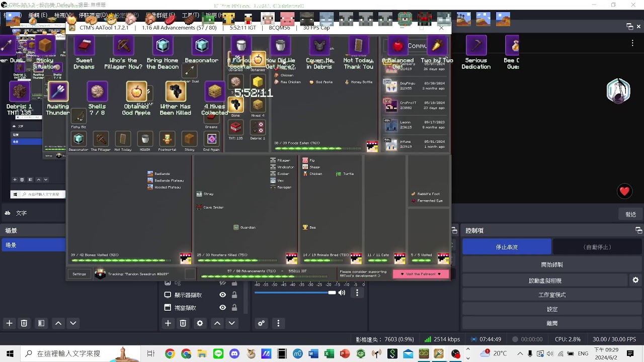Toggle lock on 視窗擷取 source
Screen dimensions: 644x362
tap(234, 308)
